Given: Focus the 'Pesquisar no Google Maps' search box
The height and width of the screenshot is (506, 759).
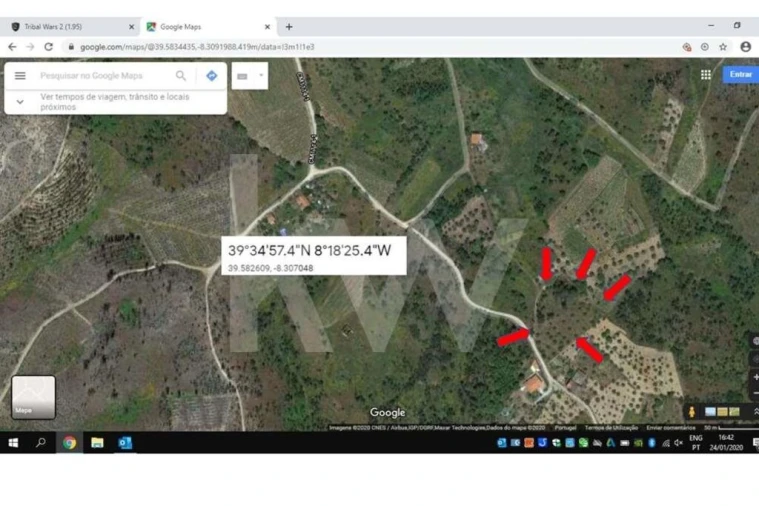Looking at the screenshot, I should coord(91,76).
